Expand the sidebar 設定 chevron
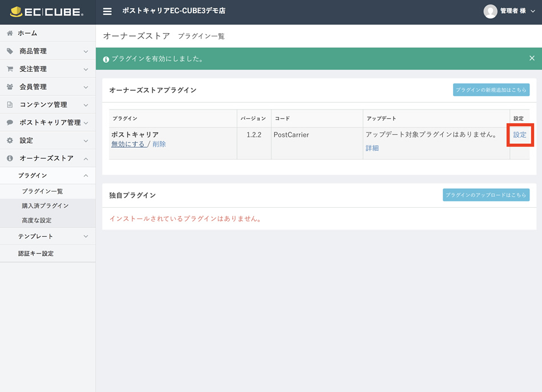Screen dimensions: 542x392 tap(86, 141)
